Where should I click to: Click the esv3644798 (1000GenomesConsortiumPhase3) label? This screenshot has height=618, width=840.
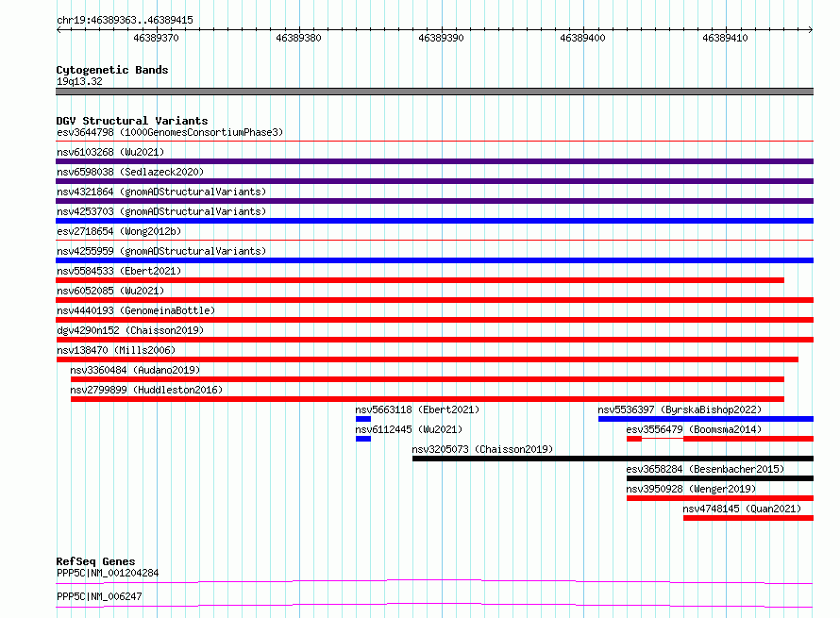point(170,132)
